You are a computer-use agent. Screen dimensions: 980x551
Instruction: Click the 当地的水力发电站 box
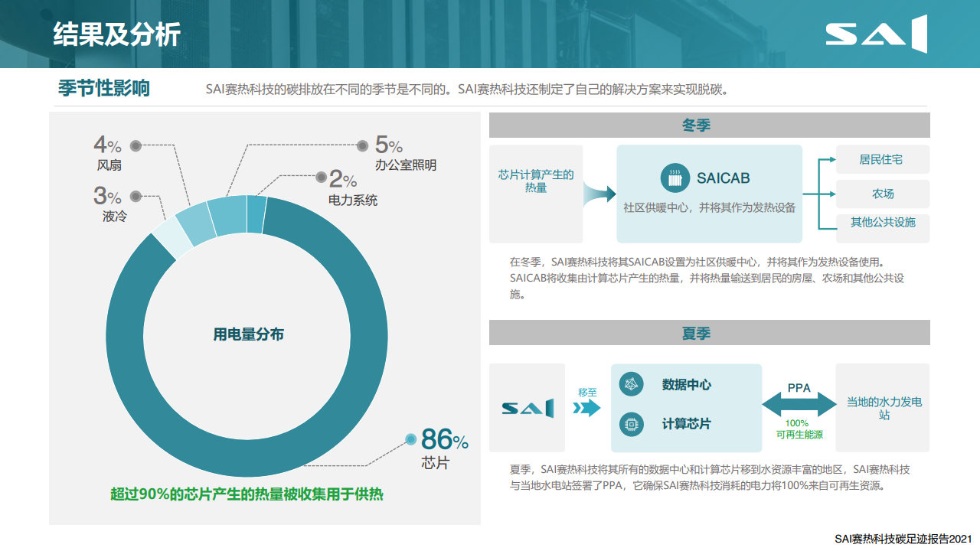point(882,408)
